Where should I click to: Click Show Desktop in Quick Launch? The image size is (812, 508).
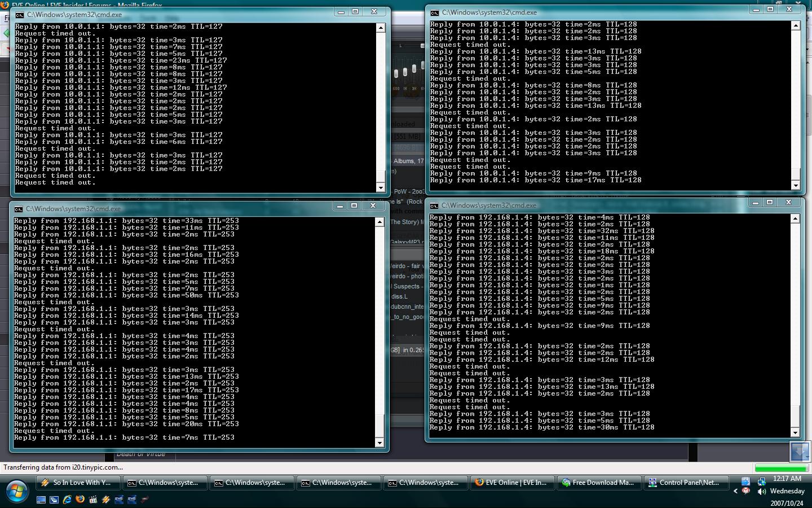[41, 500]
